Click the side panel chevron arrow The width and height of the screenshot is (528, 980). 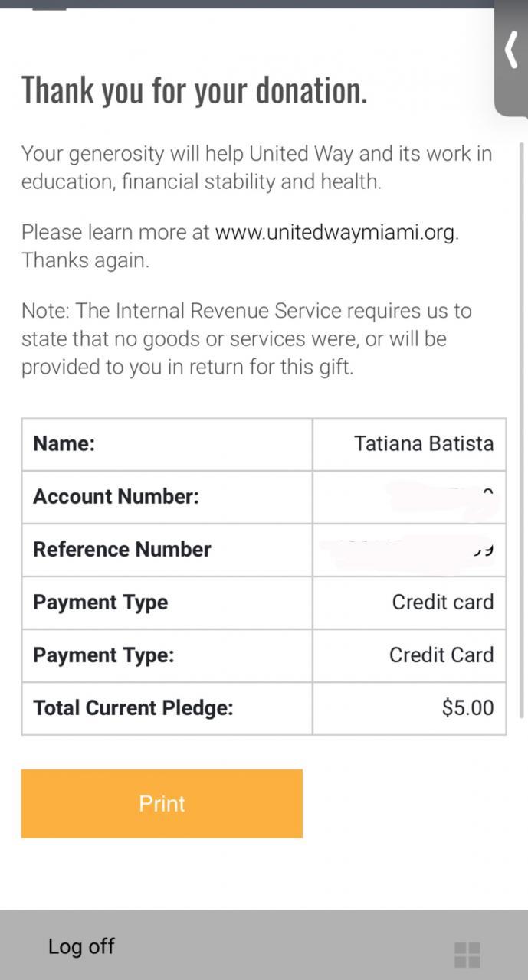[x=511, y=51]
